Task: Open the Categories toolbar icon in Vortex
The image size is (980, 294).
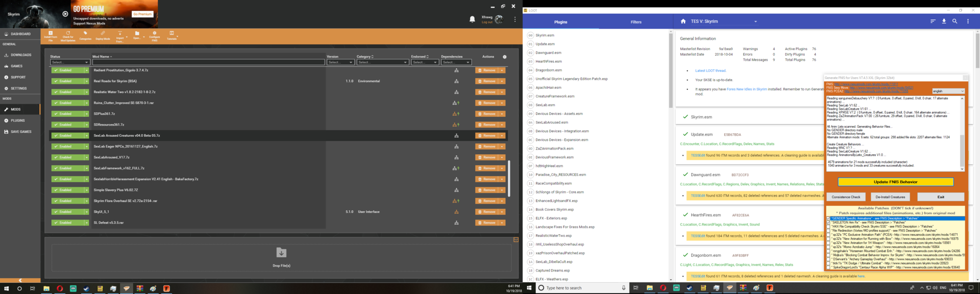Action: [x=85, y=35]
